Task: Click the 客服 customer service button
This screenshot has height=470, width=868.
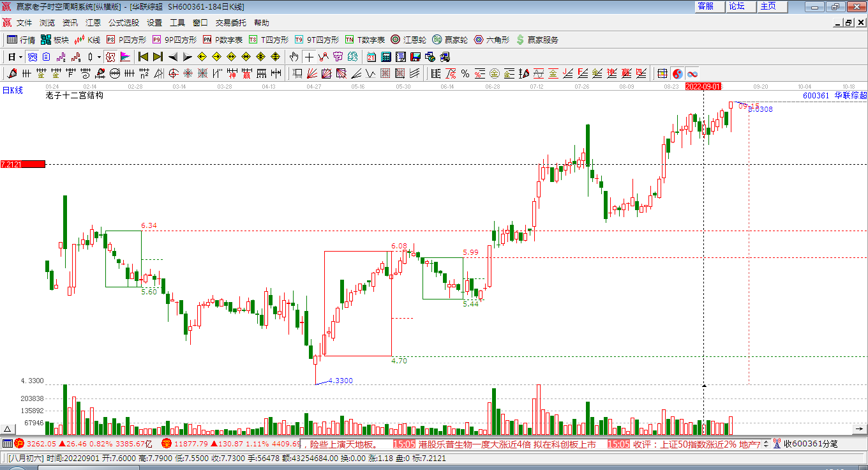Action: tap(710, 6)
